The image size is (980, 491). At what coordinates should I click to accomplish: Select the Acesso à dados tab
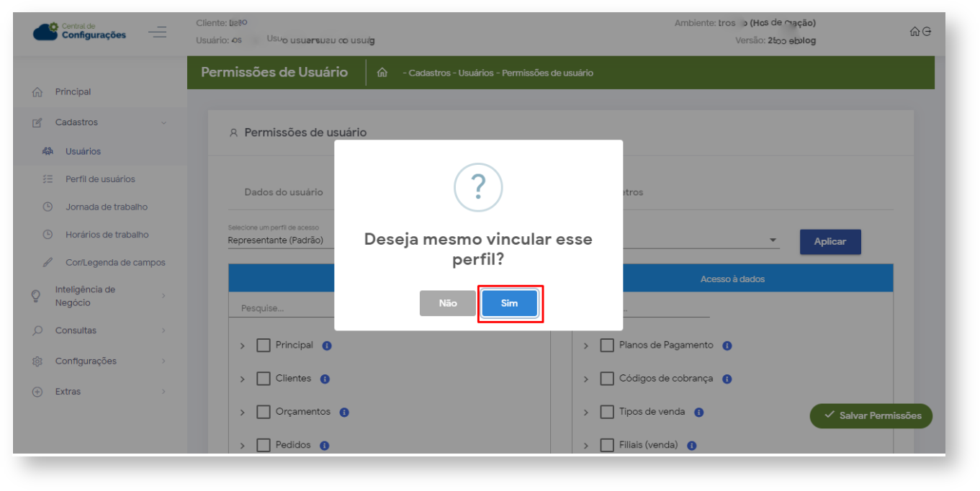pyautogui.click(x=733, y=279)
